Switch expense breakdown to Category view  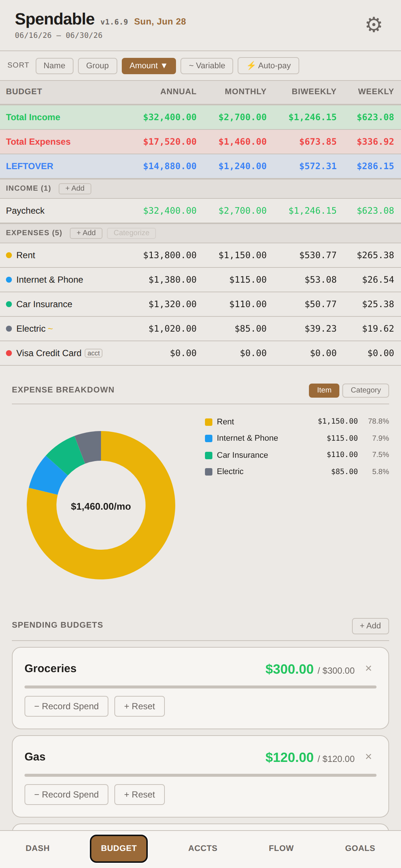click(x=366, y=390)
